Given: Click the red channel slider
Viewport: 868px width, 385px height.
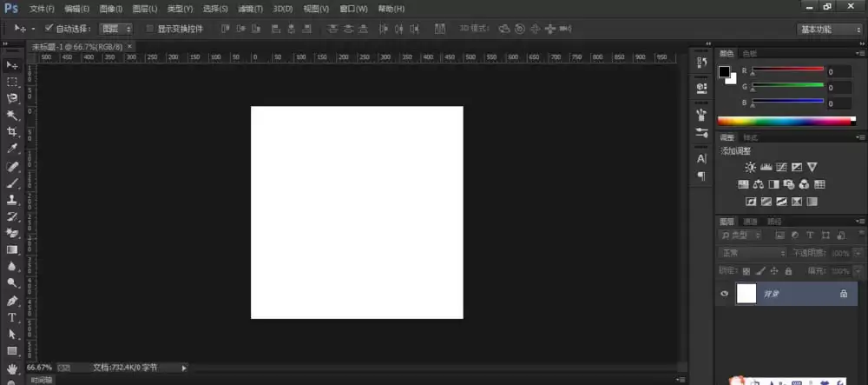Looking at the screenshot, I should click(788, 70).
